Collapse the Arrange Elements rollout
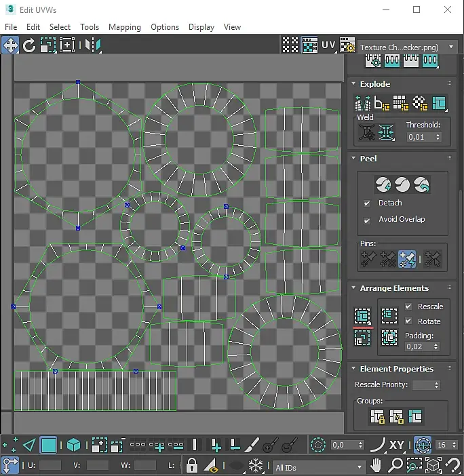464x476 pixels. click(353, 287)
